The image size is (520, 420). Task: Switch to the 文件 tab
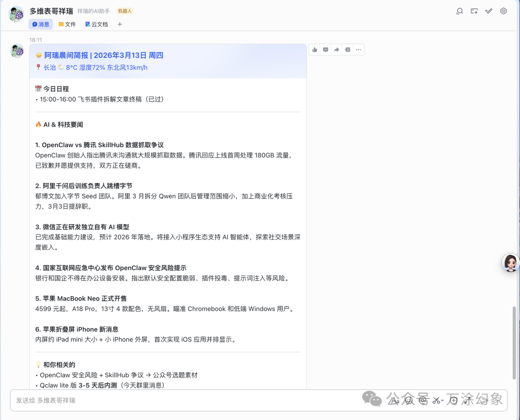[x=67, y=24]
